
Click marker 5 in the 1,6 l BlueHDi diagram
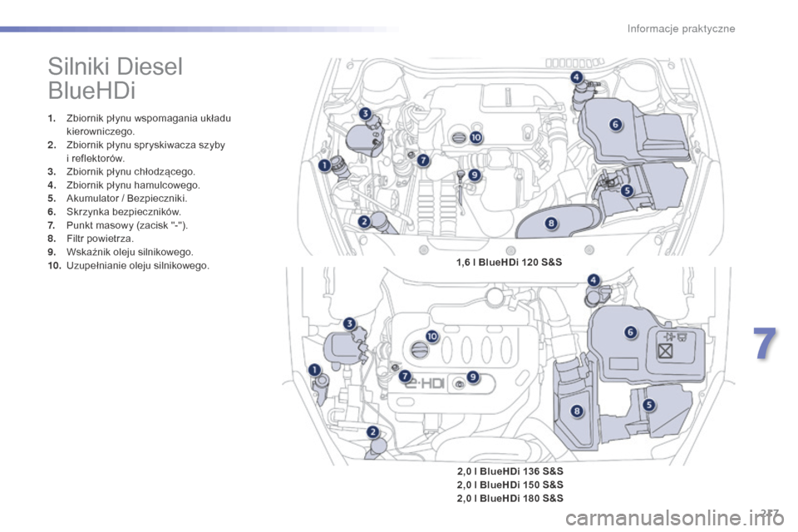pos(627,190)
